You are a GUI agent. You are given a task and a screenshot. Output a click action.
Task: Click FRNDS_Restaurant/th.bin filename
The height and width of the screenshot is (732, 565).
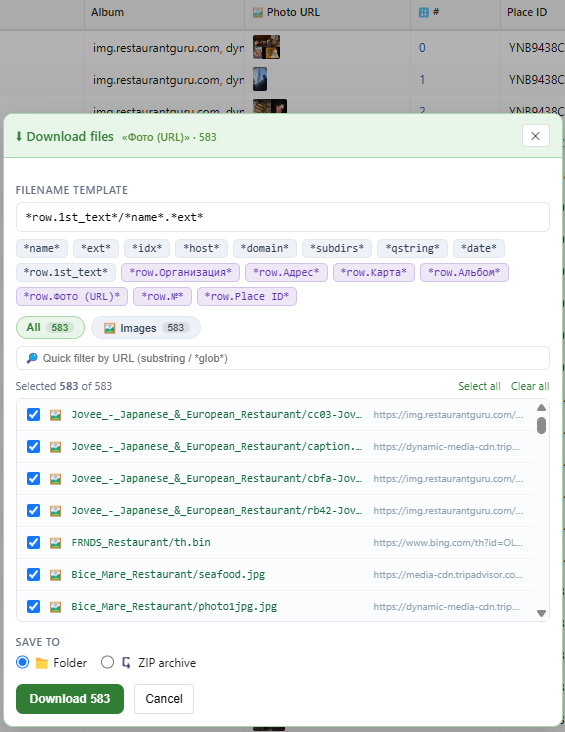point(141,542)
